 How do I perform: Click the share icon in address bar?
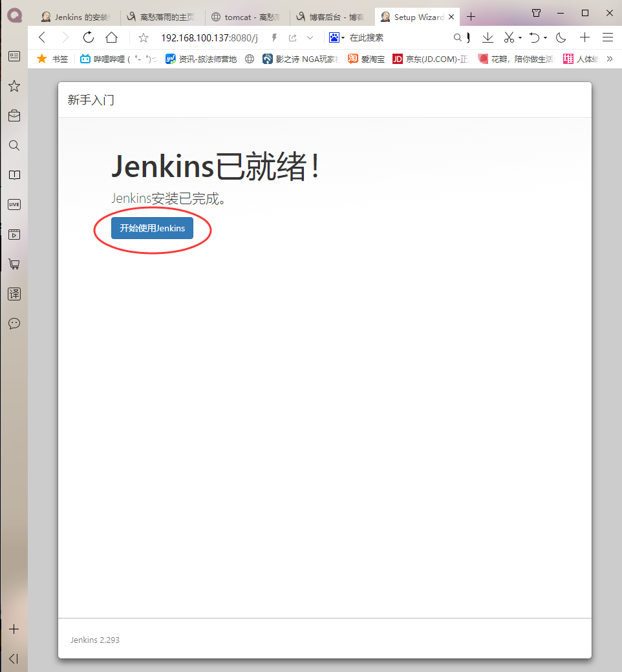click(x=292, y=37)
